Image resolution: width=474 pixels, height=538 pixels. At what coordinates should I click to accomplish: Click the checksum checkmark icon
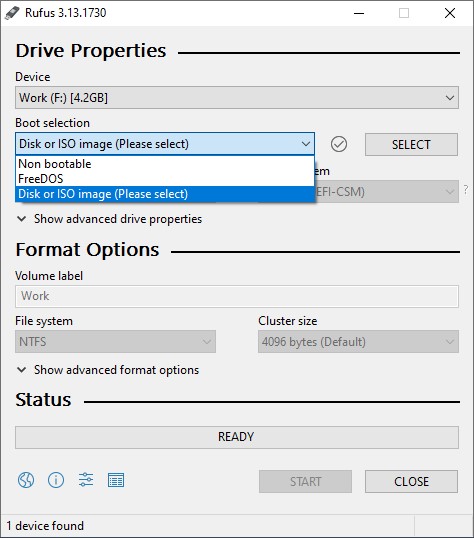[339, 144]
